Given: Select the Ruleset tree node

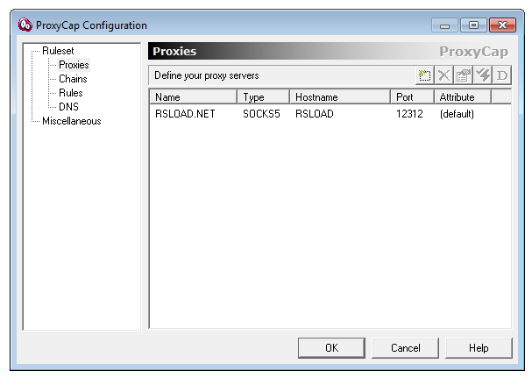Looking at the screenshot, I should pos(58,51).
